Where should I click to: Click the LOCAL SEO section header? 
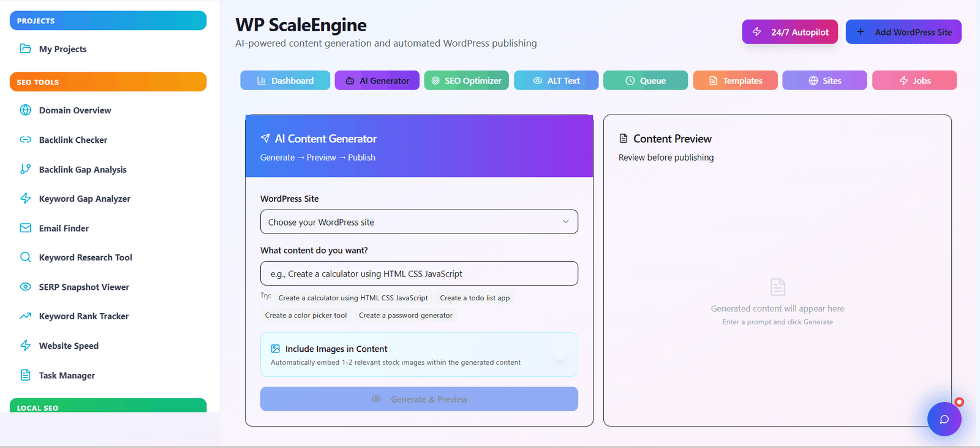click(x=108, y=406)
